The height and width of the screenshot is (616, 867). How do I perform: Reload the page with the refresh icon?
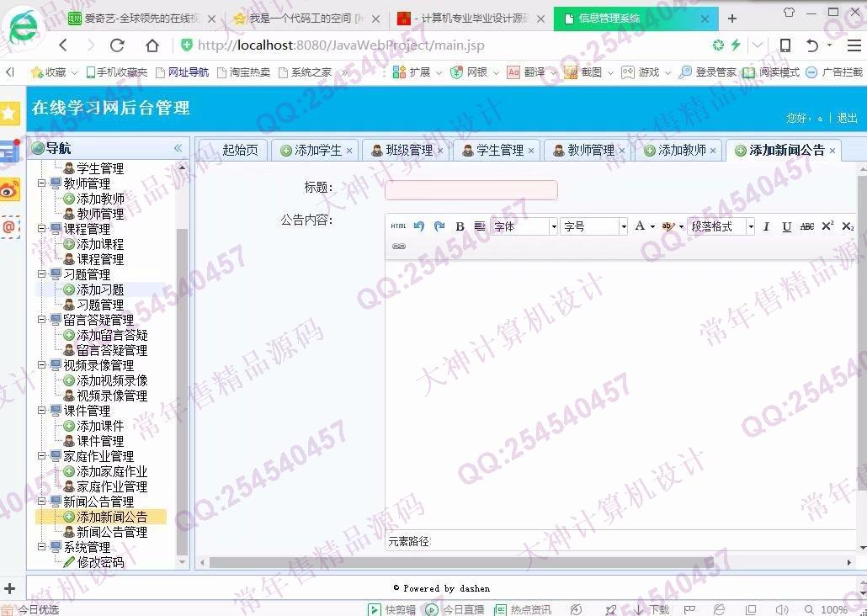click(x=117, y=45)
